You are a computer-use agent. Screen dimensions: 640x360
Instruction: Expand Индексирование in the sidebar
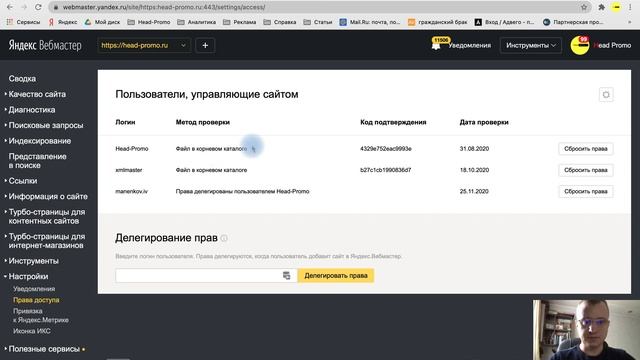tap(39, 141)
